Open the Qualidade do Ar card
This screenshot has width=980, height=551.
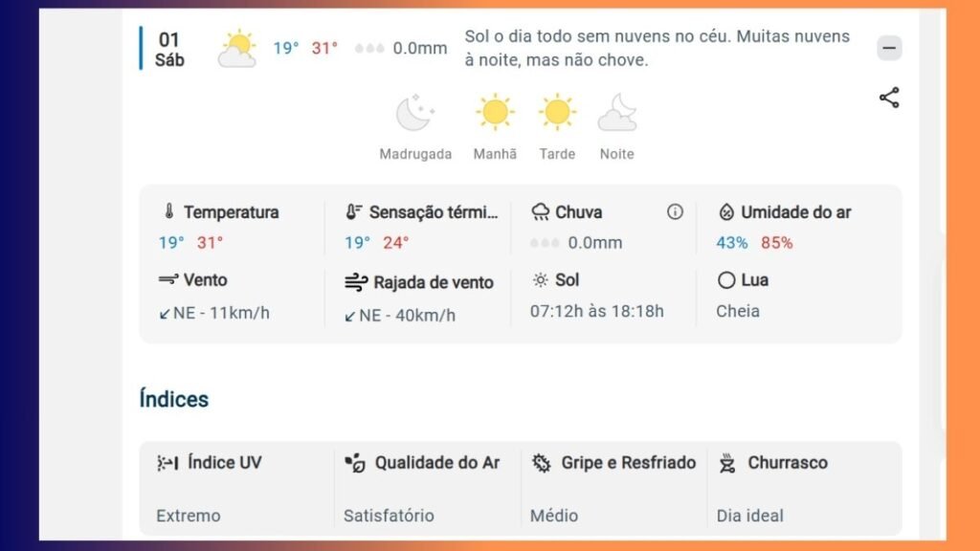click(x=428, y=489)
